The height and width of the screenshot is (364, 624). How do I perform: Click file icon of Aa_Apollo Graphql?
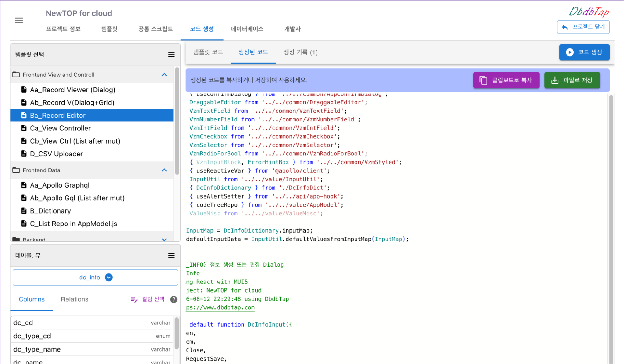[24, 185]
